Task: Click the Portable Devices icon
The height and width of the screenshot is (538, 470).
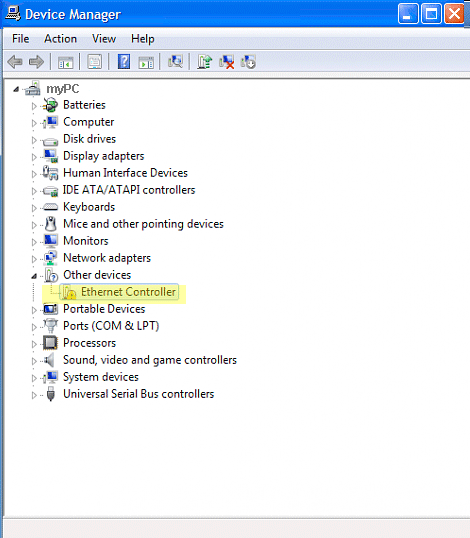Action: pyautogui.click(x=51, y=309)
